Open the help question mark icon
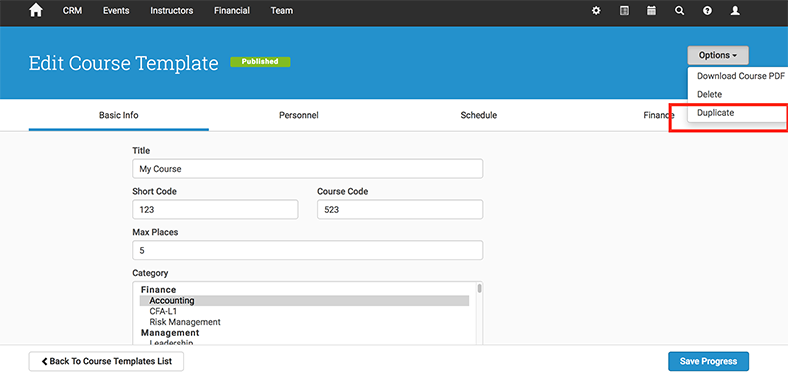This screenshot has width=788, height=375. click(708, 11)
